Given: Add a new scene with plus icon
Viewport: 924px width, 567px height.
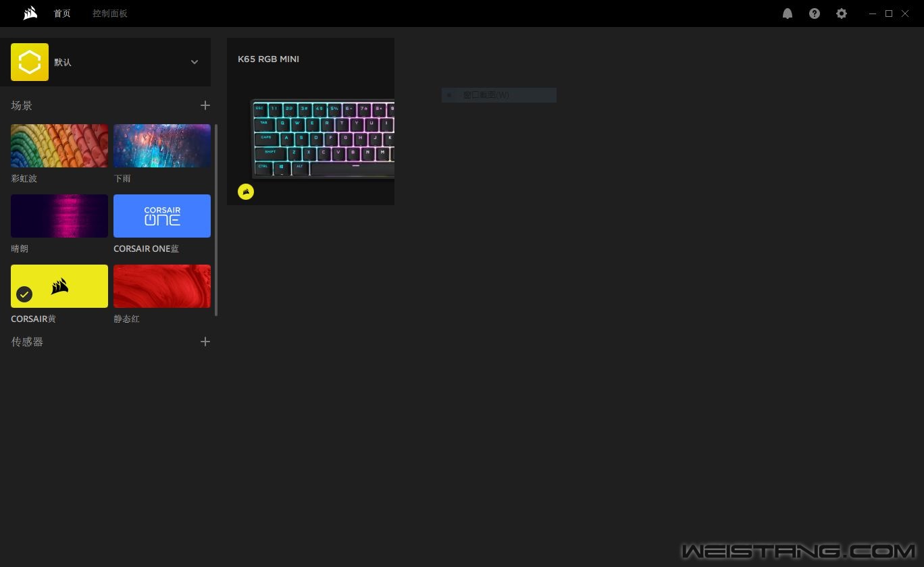Looking at the screenshot, I should pyautogui.click(x=205, y=105).
